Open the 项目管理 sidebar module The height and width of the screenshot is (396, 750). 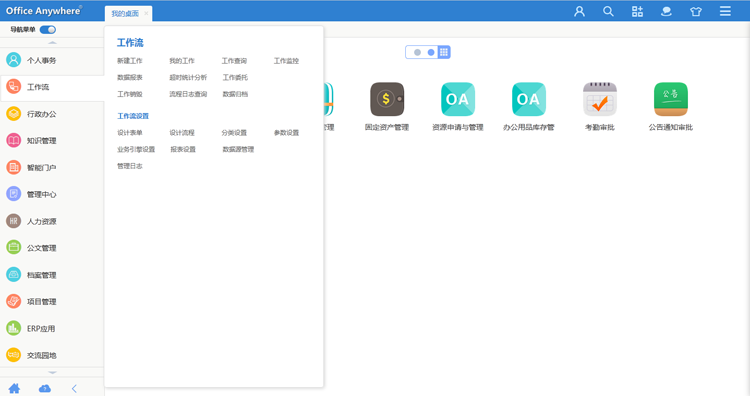(52, 301)
